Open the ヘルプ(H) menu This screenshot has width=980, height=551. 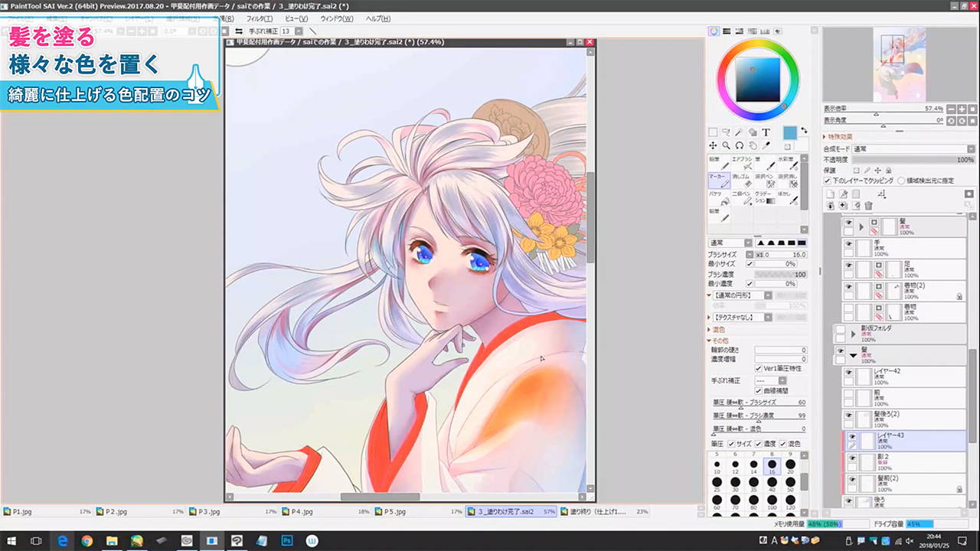377,18
